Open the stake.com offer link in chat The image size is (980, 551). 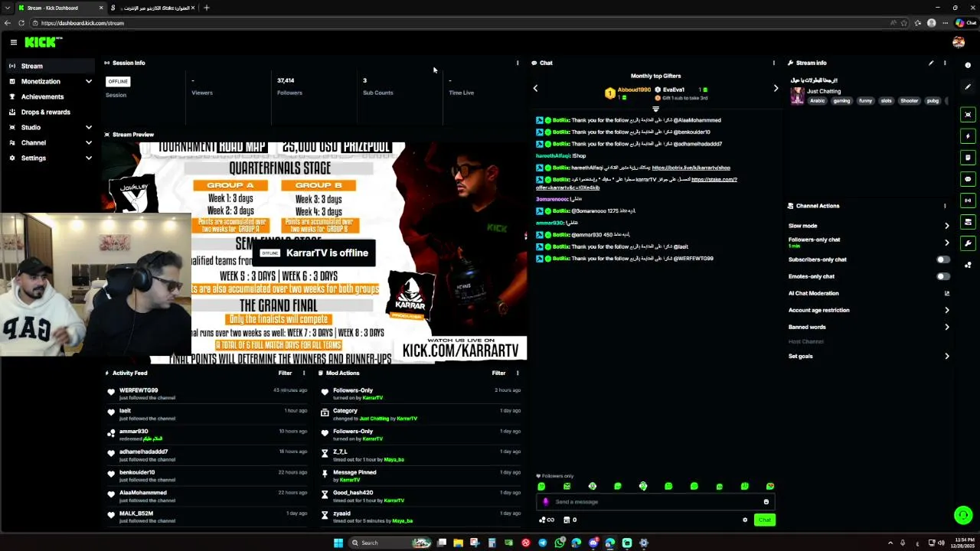(x=714, y=179)
